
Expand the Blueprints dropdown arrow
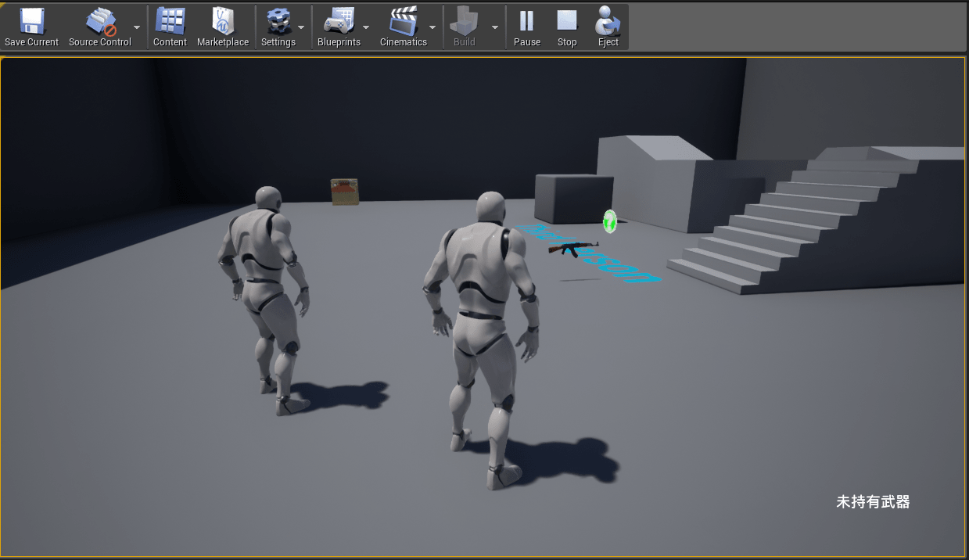(367, 26)
